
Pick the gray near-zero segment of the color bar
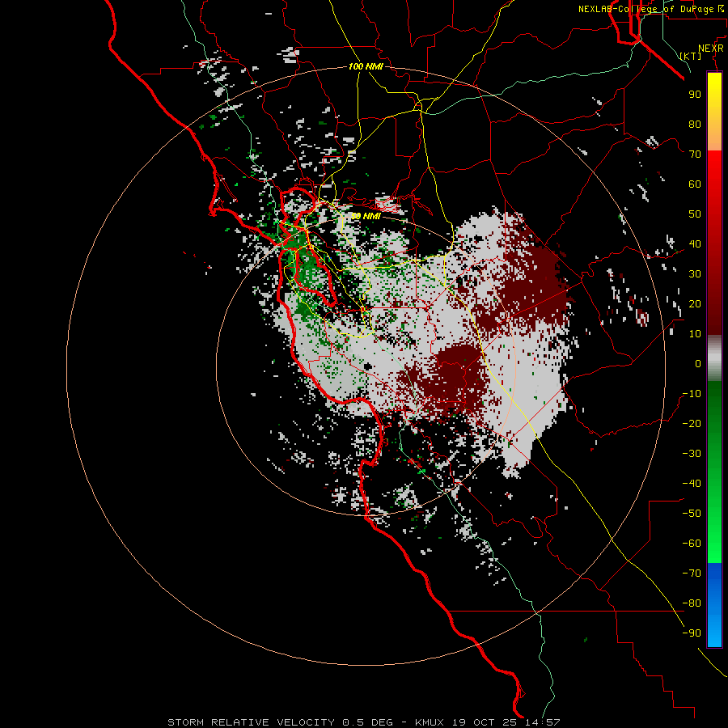point(714,358)
